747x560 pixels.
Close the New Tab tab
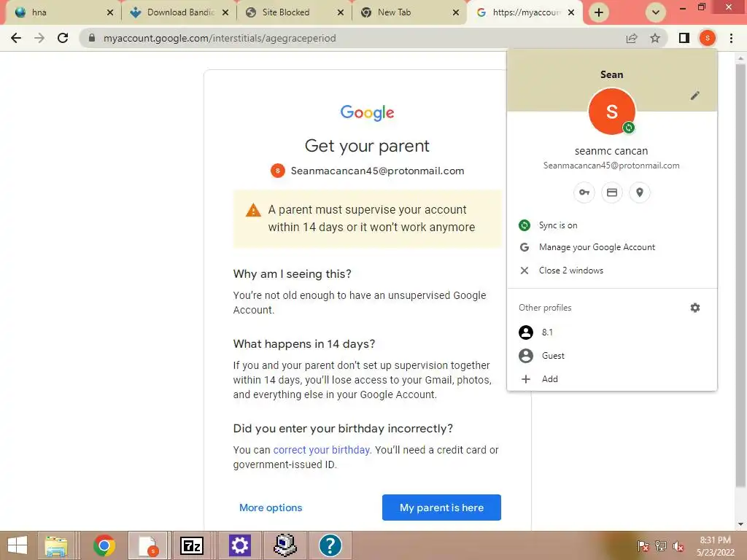tap(456, 13)
